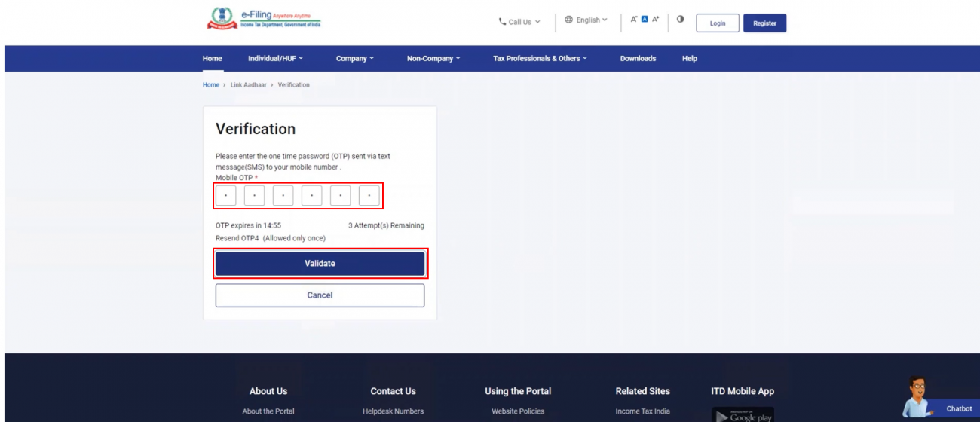The width and height of the screenshot is (980, 422).
Task: Open the Help menu item
Action: tap(689, 59)
